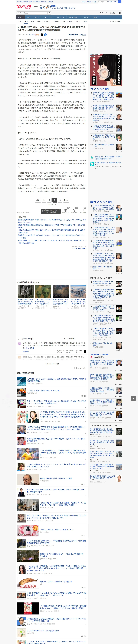Click the ログイン link
This screenshot has height=644, width=138.
point(42,8)
